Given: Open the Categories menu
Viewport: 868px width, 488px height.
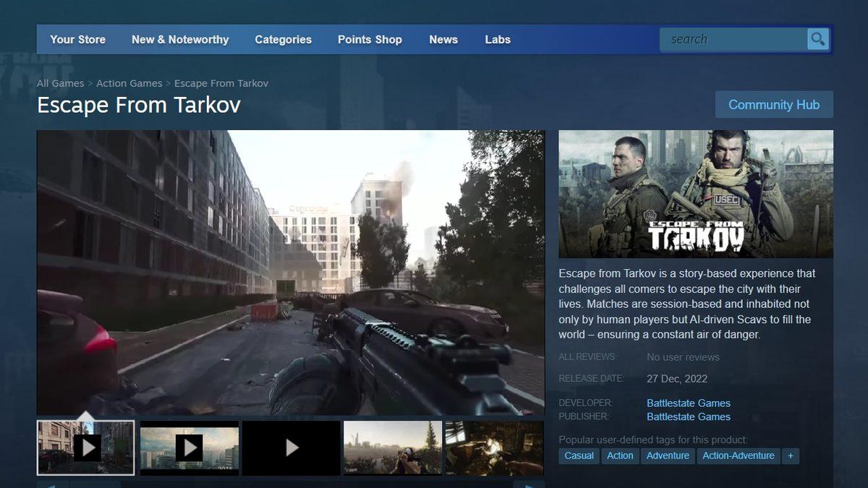Looking at the screenshot, I should coord(283,39).
